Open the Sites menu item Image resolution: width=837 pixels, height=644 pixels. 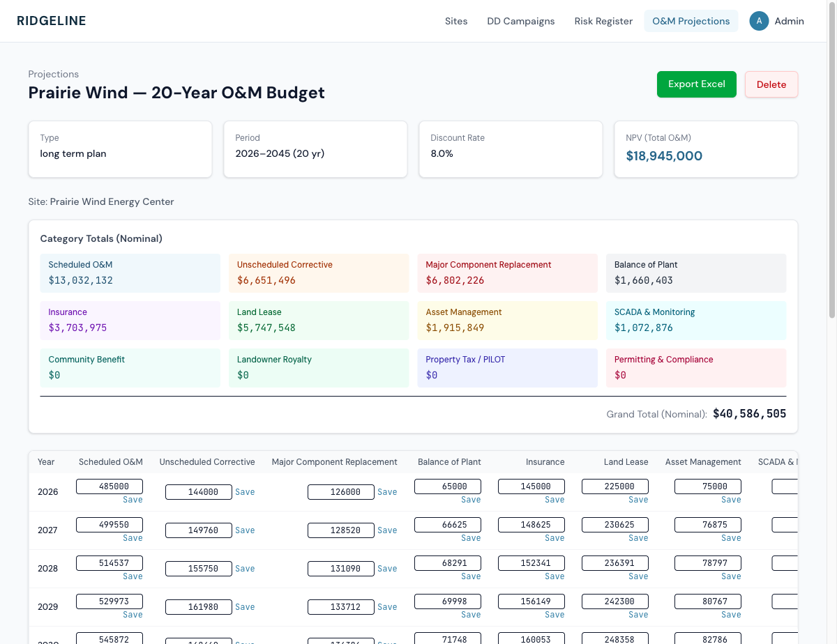coord(456,21)
